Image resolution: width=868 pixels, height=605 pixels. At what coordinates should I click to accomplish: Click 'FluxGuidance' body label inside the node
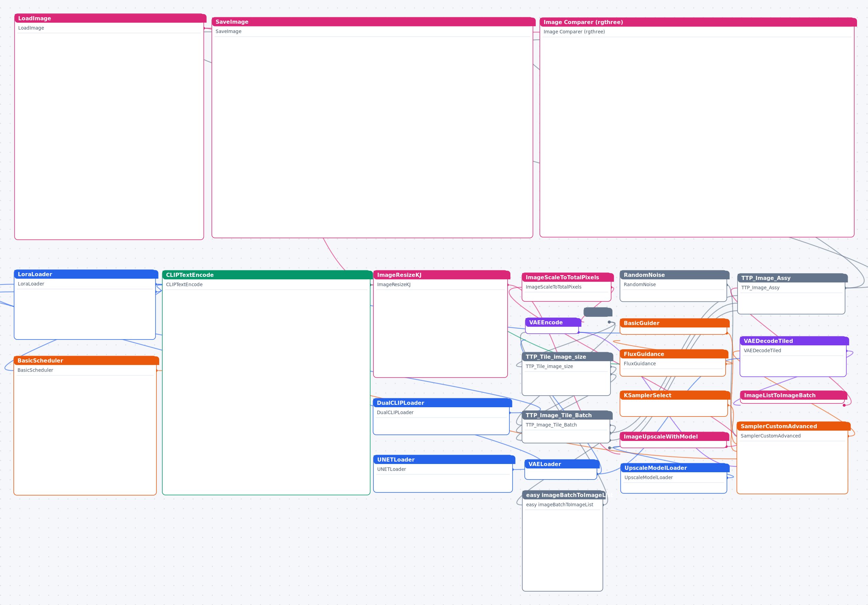[x=640, y=364]
